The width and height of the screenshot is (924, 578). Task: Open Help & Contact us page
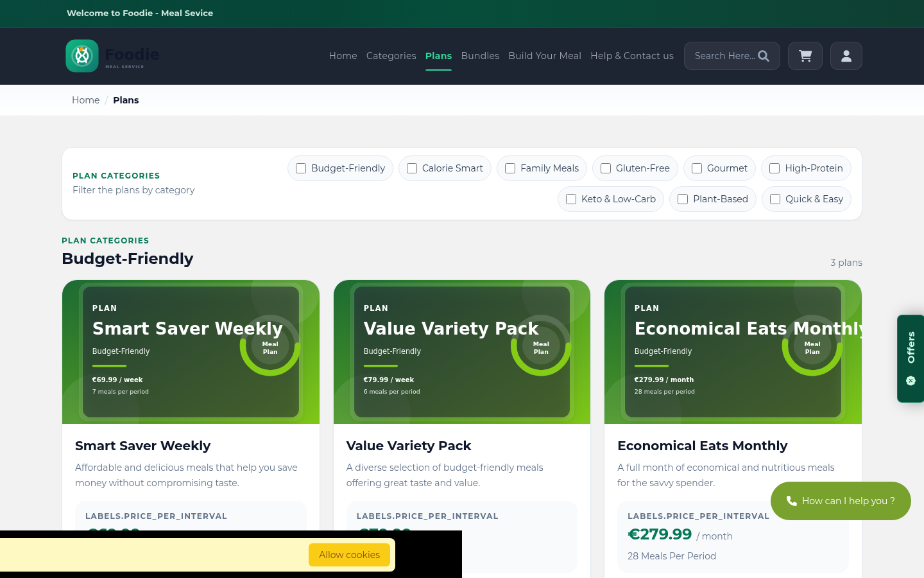(632, 56)
